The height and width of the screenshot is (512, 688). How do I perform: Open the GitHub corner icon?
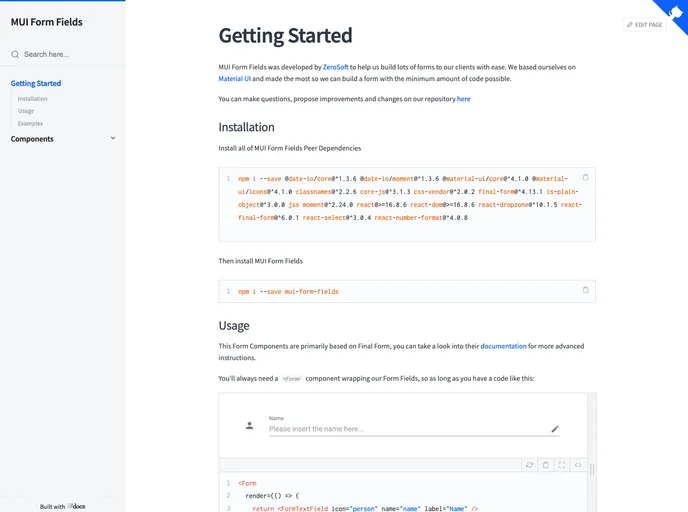pyautogui.click(x=675, y=12)
